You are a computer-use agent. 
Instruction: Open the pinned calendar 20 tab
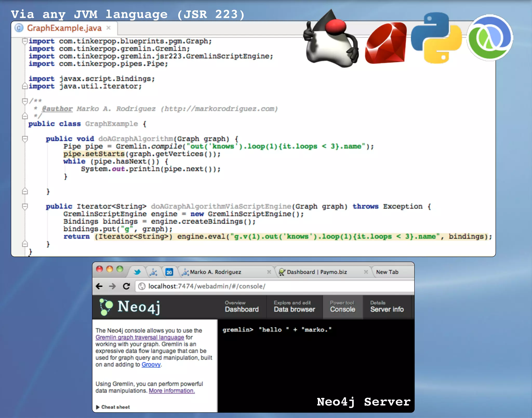click(169, 272)
